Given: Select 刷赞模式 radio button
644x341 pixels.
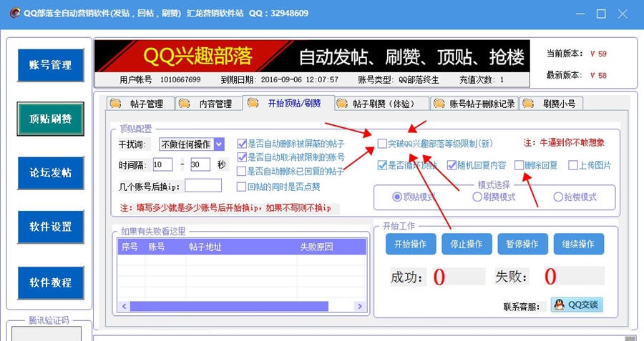Looking at the screenshot, I should [477, 197].
